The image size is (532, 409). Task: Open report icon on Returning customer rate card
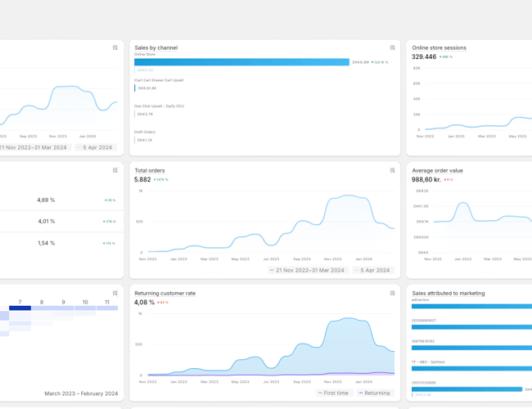(393, 293)
